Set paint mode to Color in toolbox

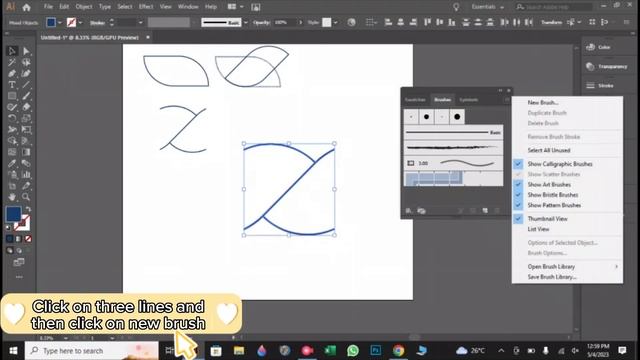[x=10, y=239]
